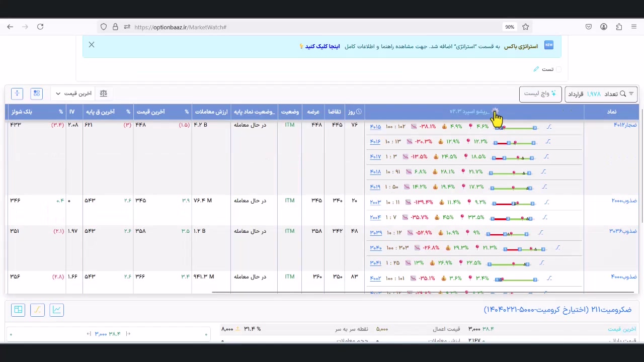Open symbol 'ضذوب3036' link
The height and width of the screenshot is (362, 644).
pos(623,231)
